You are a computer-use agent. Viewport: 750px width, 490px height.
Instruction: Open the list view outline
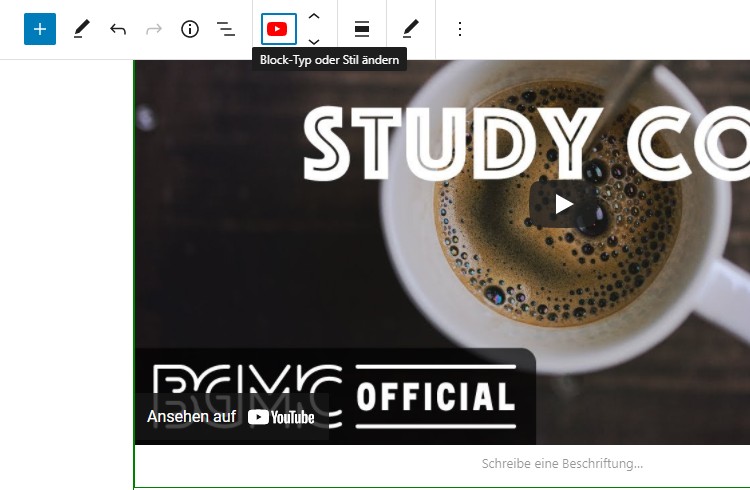(226, 29)
